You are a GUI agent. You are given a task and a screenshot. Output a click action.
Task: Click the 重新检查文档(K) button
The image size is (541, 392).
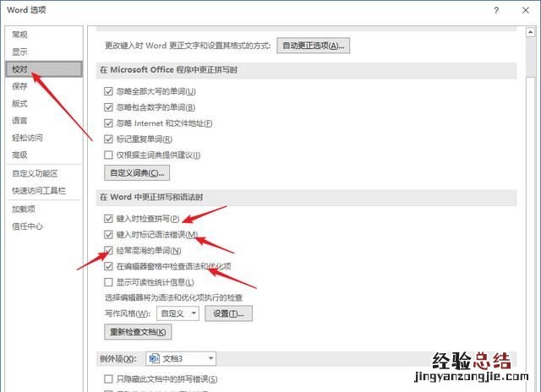138,332
